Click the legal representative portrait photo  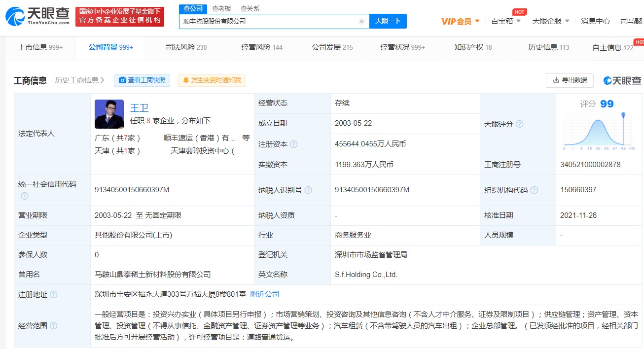(109, 114)
